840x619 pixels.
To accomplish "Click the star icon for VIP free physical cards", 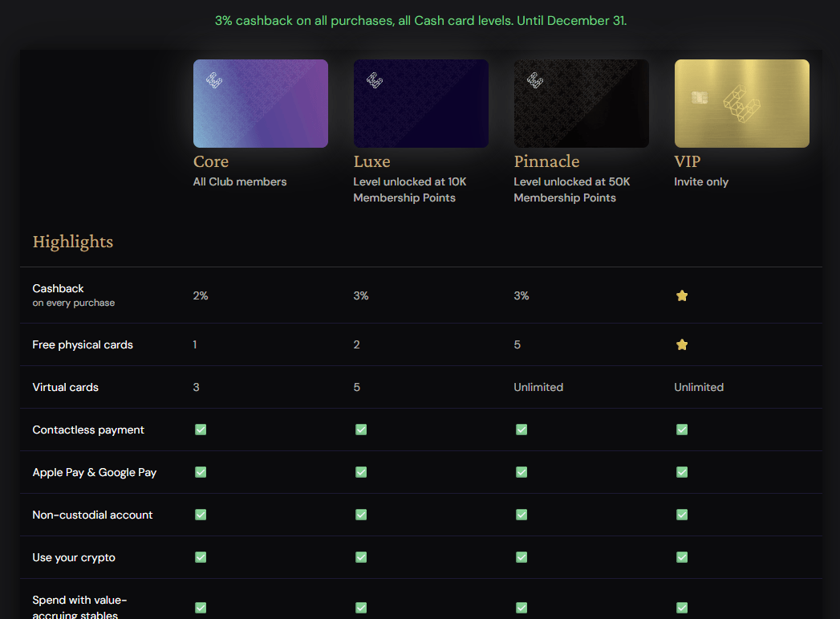I will click(682, 344).
